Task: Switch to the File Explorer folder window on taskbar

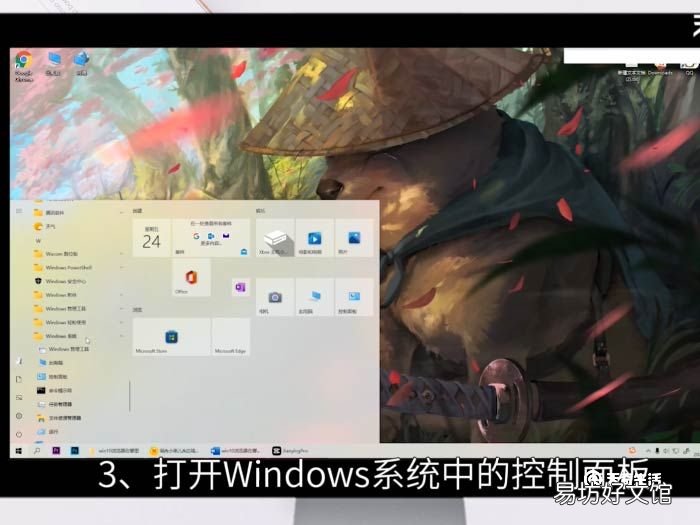Action: 115,451
